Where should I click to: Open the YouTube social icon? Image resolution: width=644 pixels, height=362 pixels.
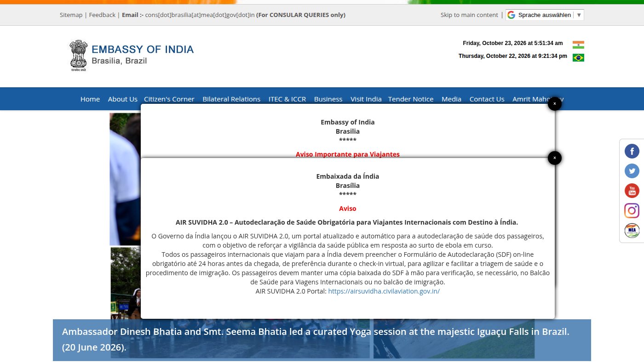coord(632,191)
